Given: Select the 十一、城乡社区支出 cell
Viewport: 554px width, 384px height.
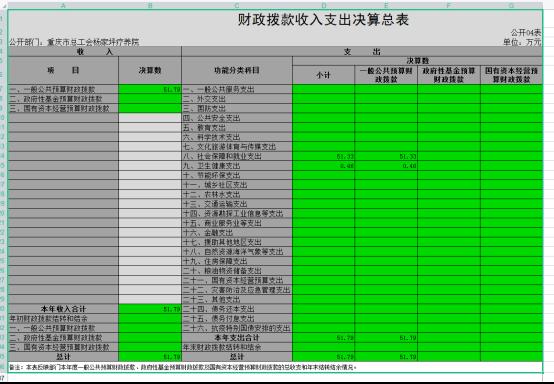Looking at the screenshot, I should [x=237, y=185].
